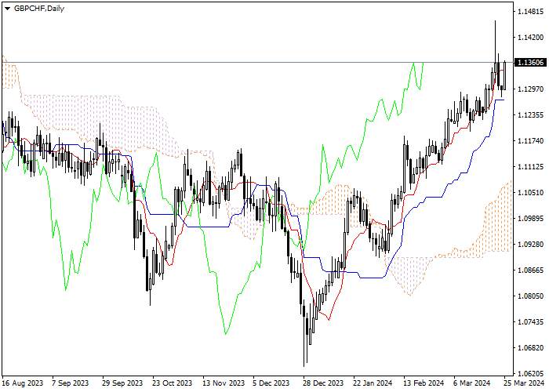
Task: Click price level 1.14815 on the scale
Action: [530, 12]
